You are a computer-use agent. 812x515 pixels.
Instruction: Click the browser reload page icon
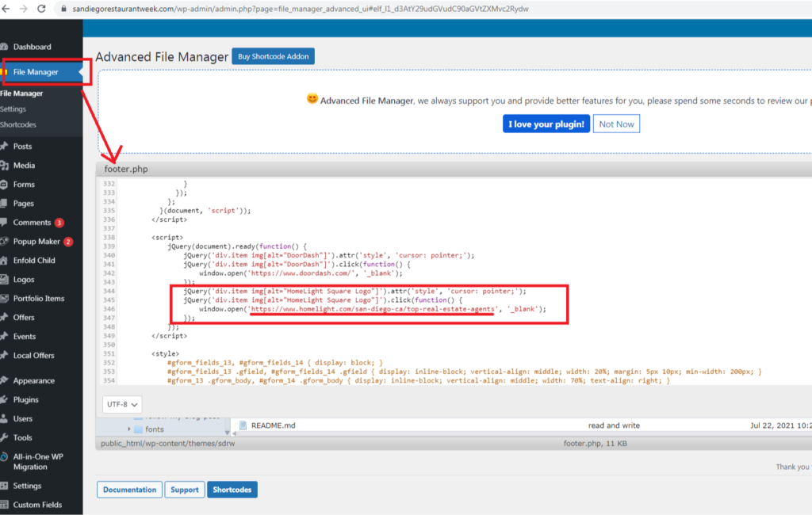coord(40,9)
